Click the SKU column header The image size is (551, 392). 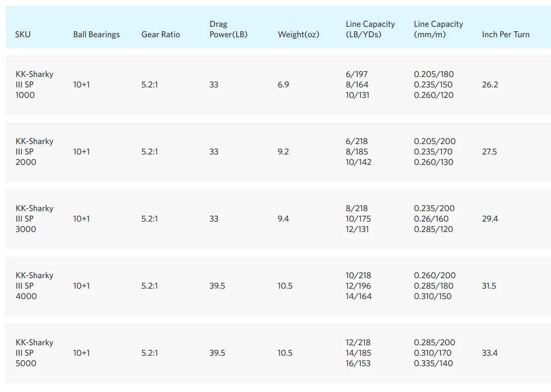23,34
